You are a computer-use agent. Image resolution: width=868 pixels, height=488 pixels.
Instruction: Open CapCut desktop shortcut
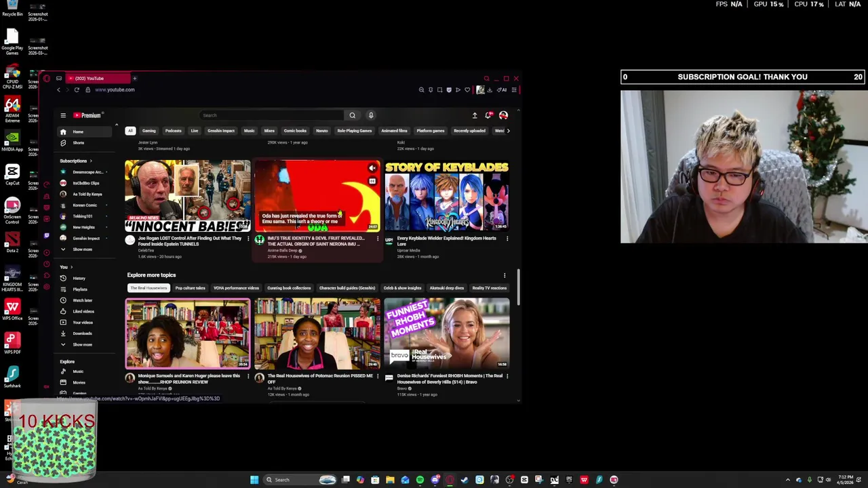click(12, 174)
